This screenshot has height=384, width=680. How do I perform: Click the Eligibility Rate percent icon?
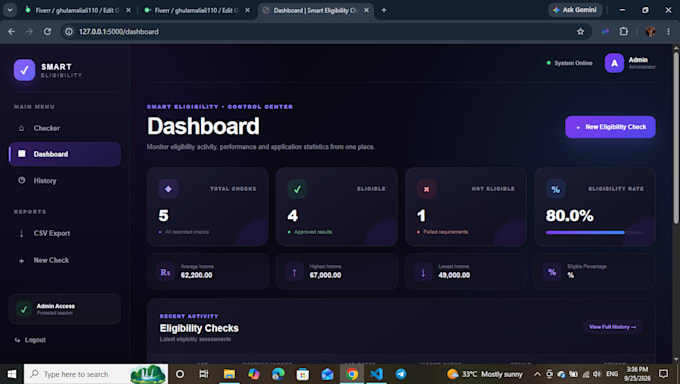click(x=556, y=189)
